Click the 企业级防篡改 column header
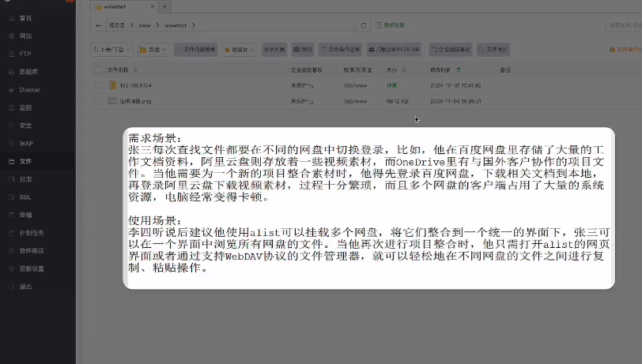 [307, 70]
